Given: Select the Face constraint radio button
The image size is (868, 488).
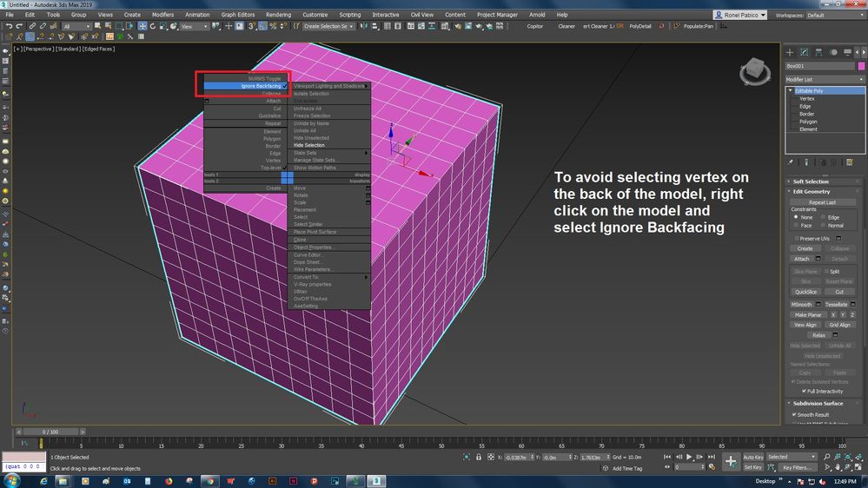Looking at the screenshot, I should pyautogui.click(x=796, y=225).
